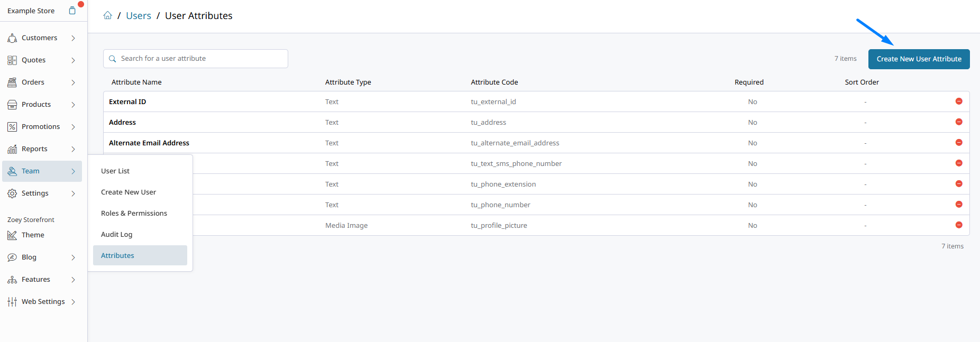Delete the Alternate Email Address attribute
980x342 pixels.
(959, 142)
